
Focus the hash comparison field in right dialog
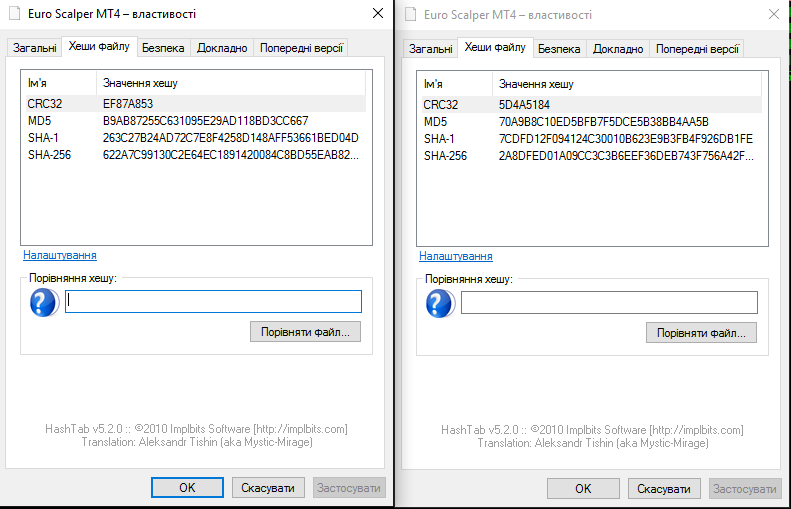(x=609, y=303)
